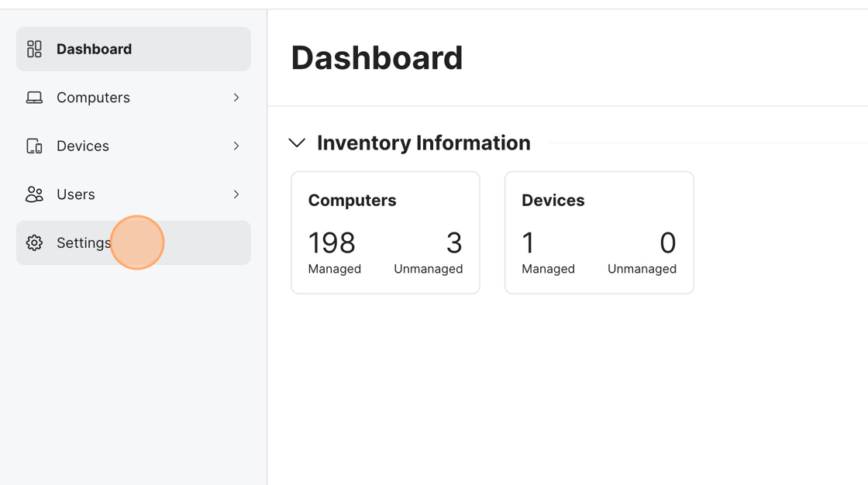Image resolution: width=868 pixels, height=485 pixels.
Task: Click the 1 managed devices count
Action: 528,243
